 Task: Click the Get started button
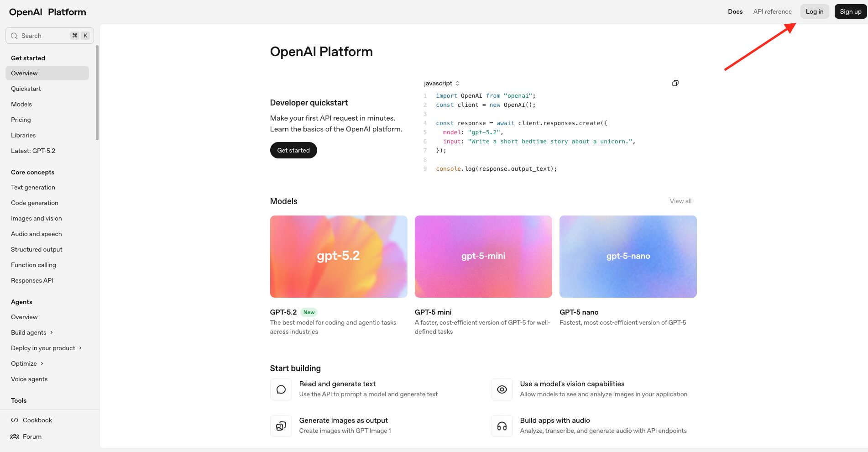point(293,150)
